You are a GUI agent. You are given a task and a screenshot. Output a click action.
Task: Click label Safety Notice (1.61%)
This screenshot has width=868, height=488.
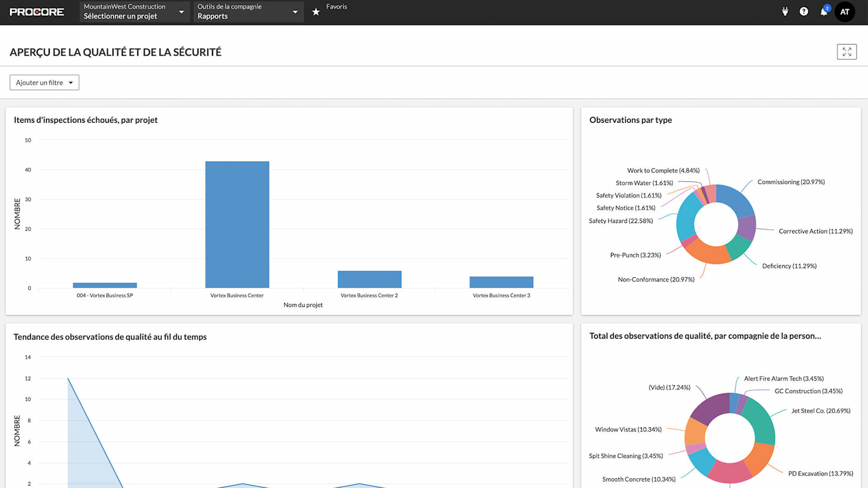click(626, 208)
